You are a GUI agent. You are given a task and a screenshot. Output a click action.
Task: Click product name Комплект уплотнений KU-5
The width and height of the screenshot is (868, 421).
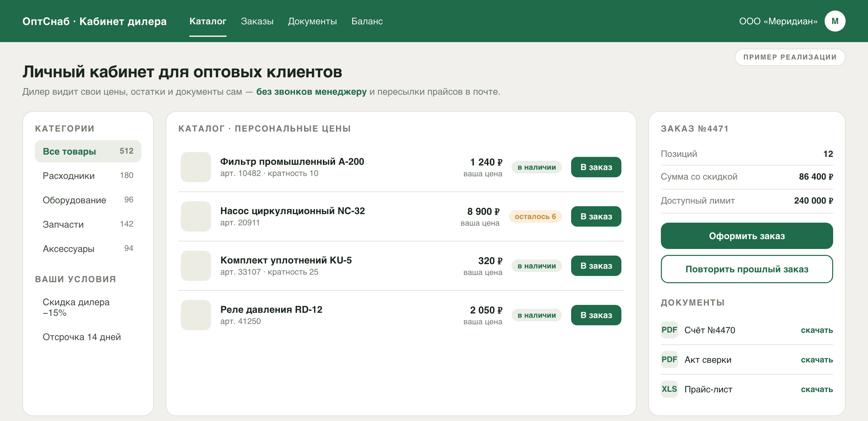tap(286, 260)
